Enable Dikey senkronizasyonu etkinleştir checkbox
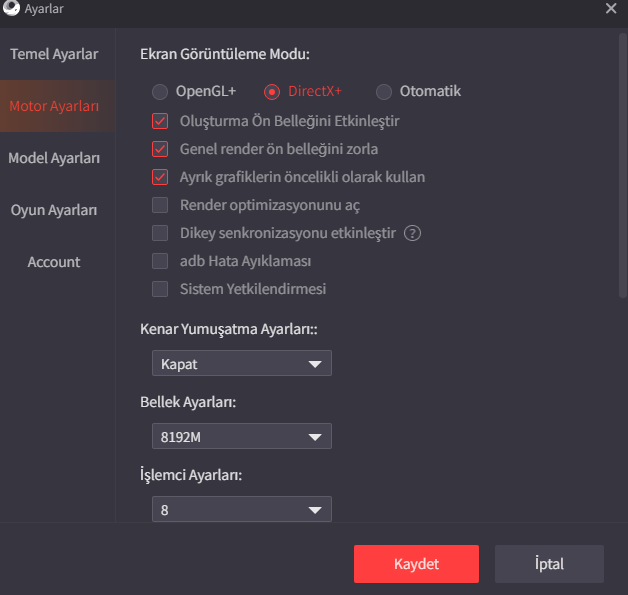The height and width of the screenshot is (595, 628). pos(160,233)
